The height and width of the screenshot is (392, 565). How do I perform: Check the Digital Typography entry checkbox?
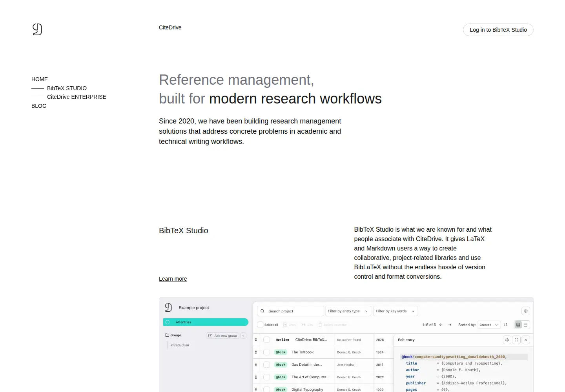coord(266,389)
